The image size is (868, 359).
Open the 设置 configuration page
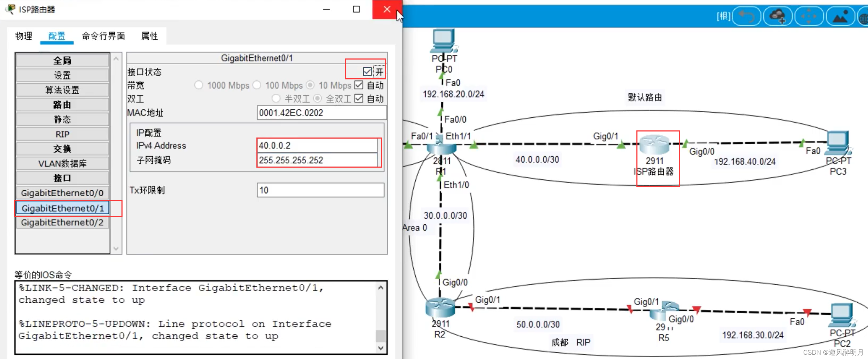[62, 75]
